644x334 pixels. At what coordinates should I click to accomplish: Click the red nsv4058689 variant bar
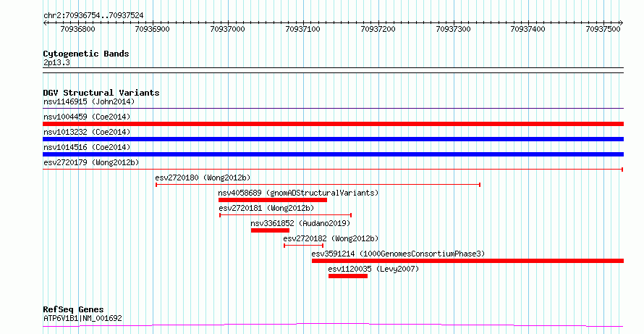pyautogui.click(x=273, y=200)
